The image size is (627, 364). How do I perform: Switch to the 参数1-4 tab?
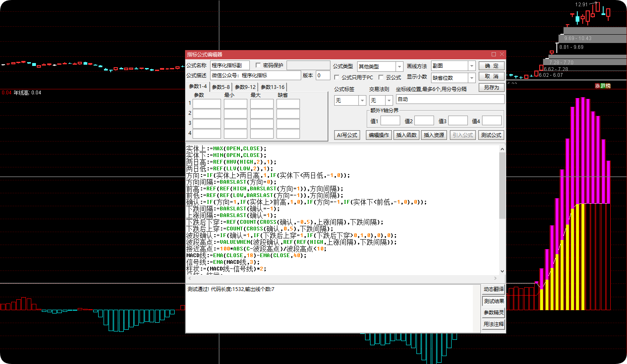point(198,86)
